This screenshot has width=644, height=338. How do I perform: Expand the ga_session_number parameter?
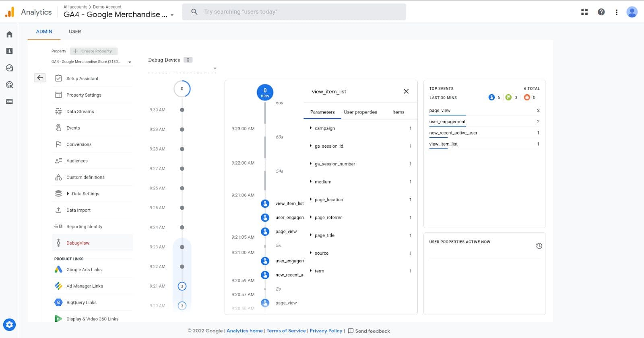click(310, 164)
